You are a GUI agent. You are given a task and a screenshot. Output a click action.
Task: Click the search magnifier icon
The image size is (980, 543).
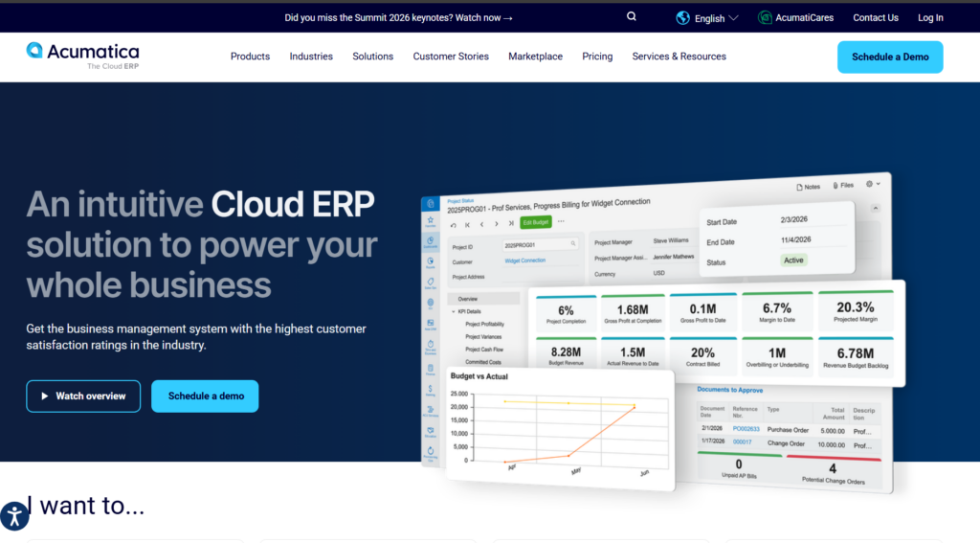pos(632,17)
